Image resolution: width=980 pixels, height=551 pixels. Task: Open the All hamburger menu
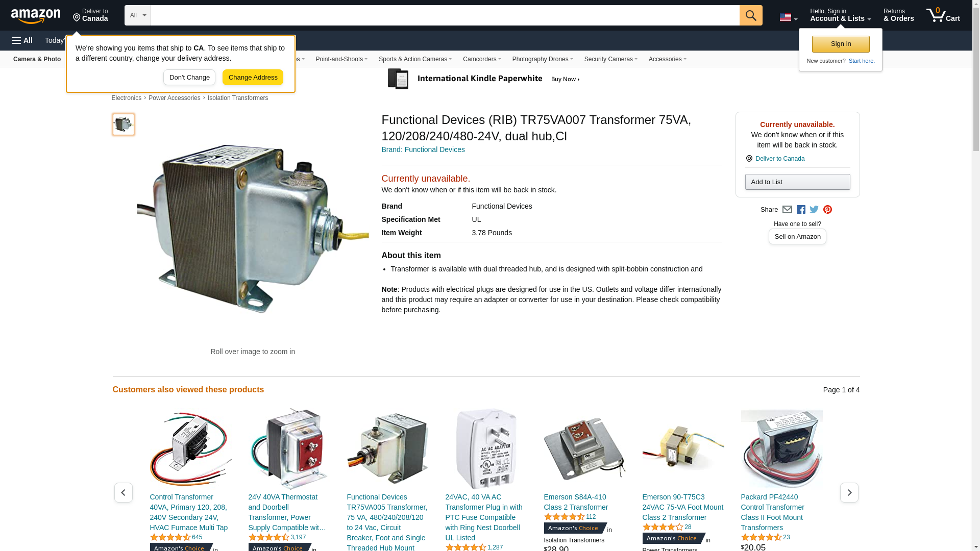[x=22, y=40]
